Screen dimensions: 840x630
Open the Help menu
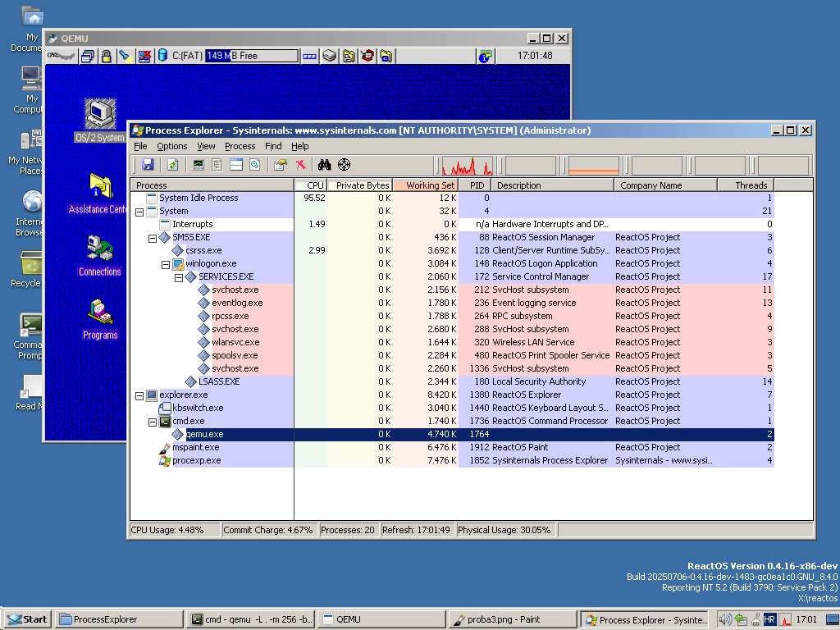point(300,146)
